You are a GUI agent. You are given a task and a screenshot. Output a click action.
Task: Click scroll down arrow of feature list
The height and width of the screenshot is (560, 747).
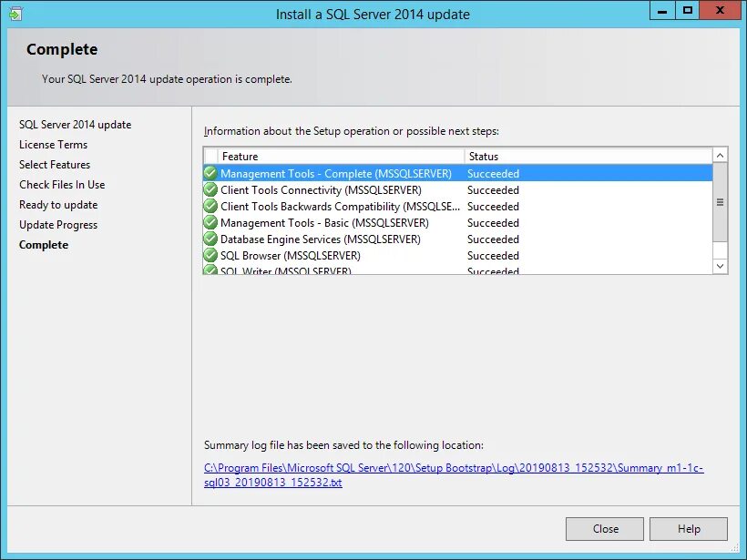720,266
